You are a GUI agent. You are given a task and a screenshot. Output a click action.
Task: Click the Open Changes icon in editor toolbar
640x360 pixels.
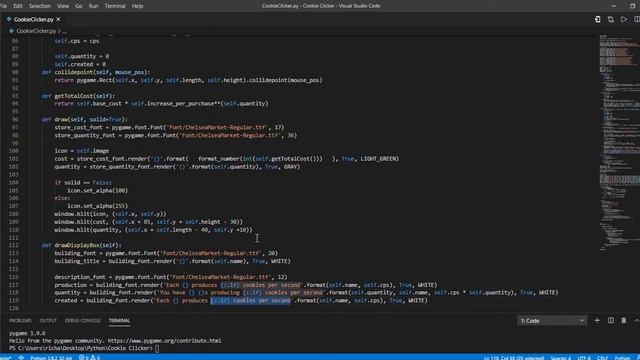pos(598,19)
